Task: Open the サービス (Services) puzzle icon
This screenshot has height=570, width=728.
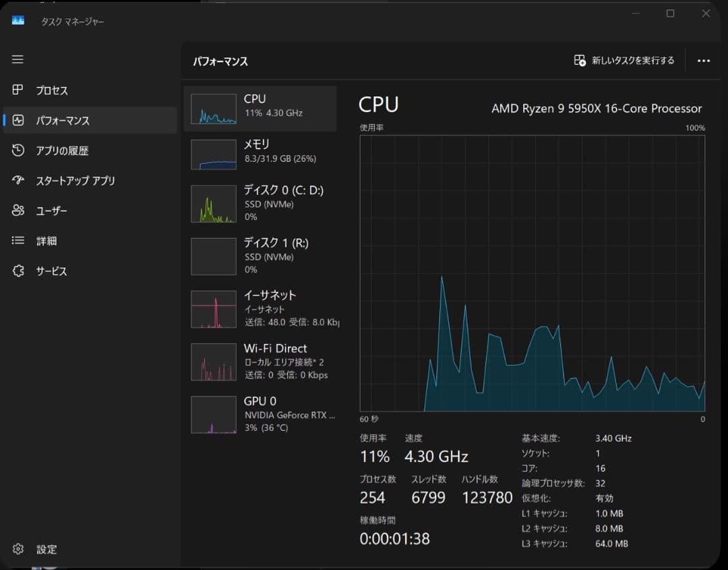Action: 18,271
